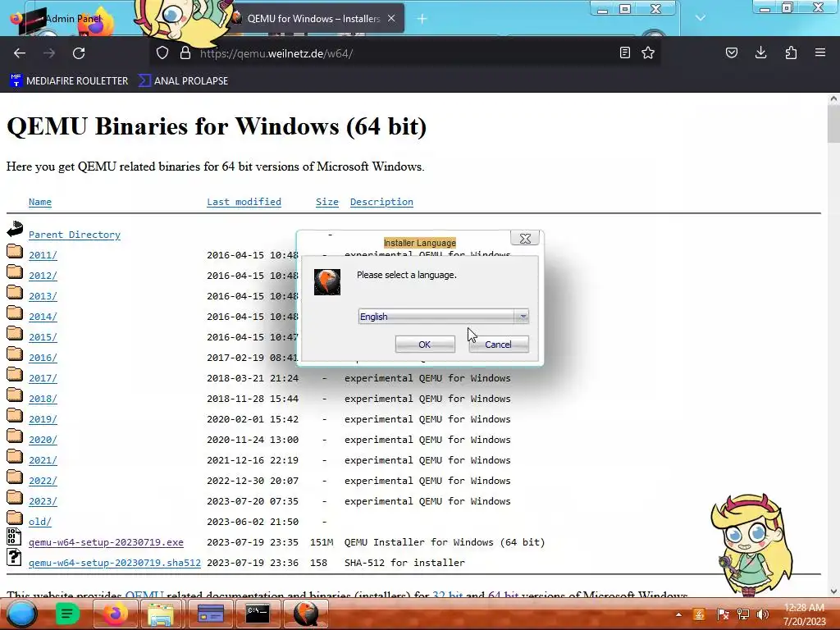Open the 2021/ folder link
840x630 pixels.
coord(43,460)
